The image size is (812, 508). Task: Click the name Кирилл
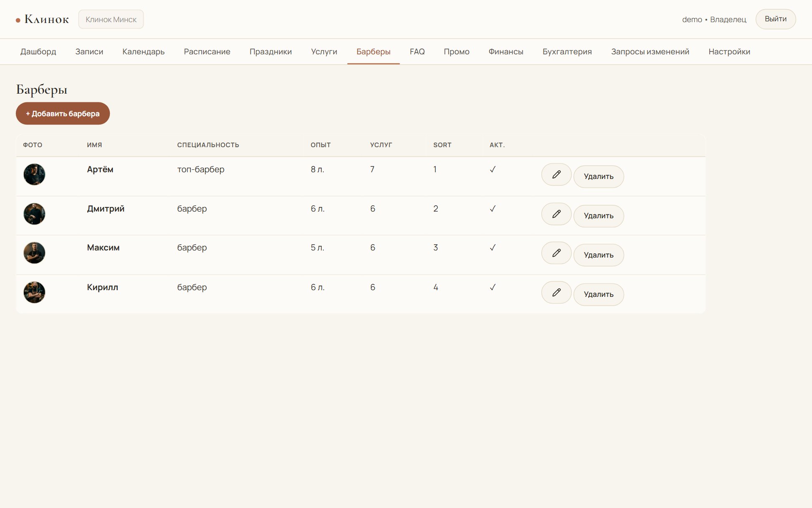[x=103, y=287]
